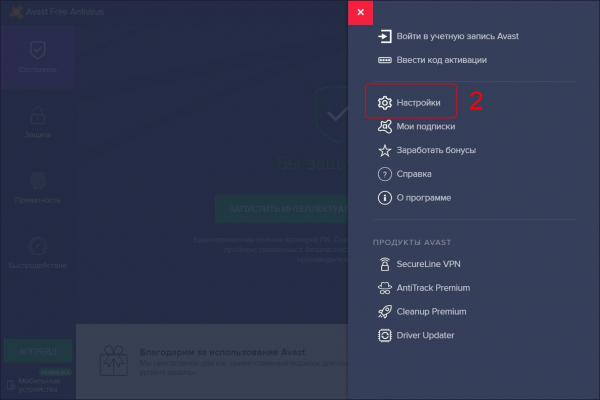This screenshot has width=600, height=400.
Task: Click the Avast logo in title bar
Action: pos(16,12)
